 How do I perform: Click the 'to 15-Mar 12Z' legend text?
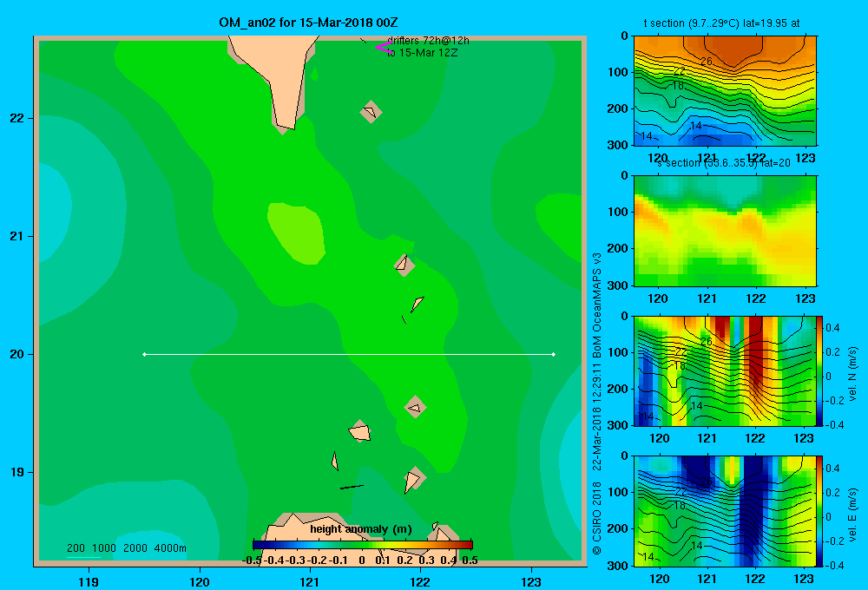(x=423, y=53)
